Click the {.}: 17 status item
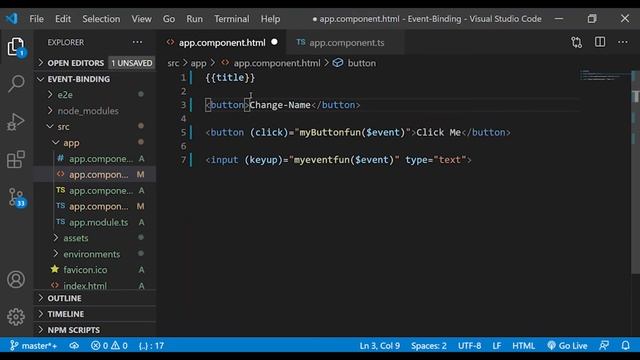 (x=151, y=346)
